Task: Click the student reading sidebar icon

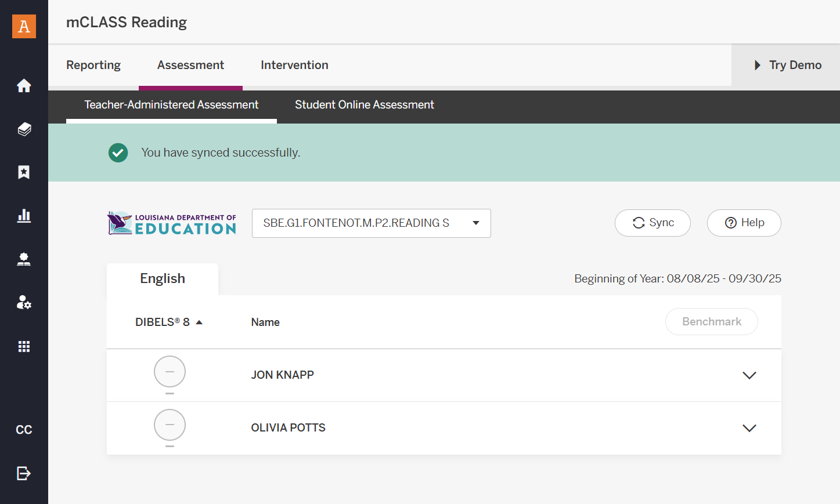Action: (24, 259)
